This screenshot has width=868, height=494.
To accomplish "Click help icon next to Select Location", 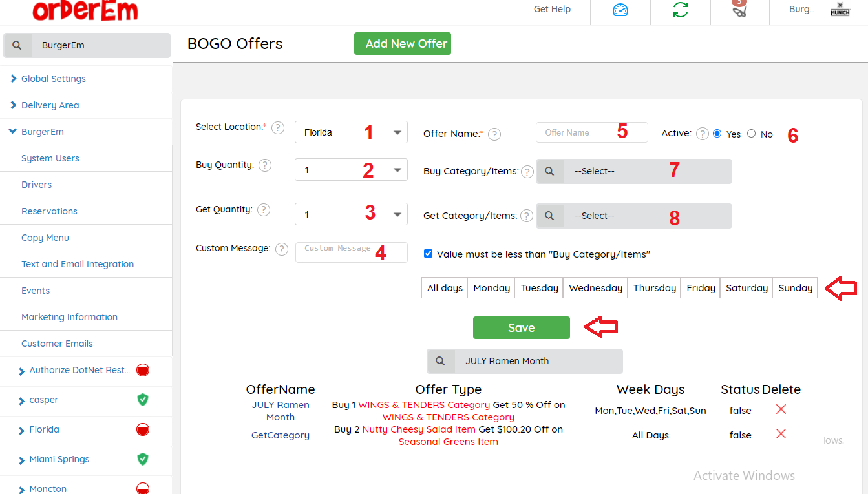I will [x=278, y=127].
